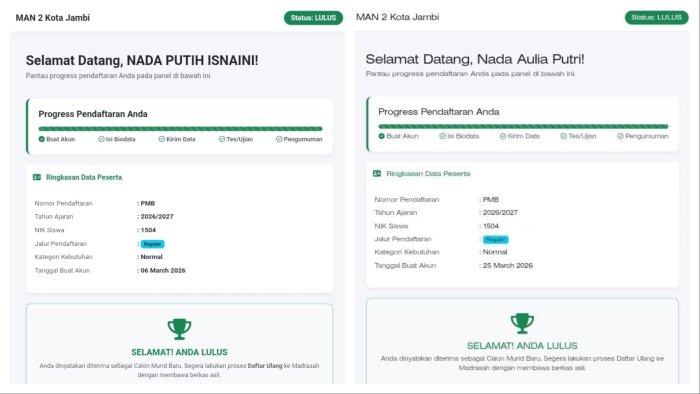Click the ID card icon beside right Ringkasan Data Peserta
This screenshot has height=394, width=700.
point(377,174)
